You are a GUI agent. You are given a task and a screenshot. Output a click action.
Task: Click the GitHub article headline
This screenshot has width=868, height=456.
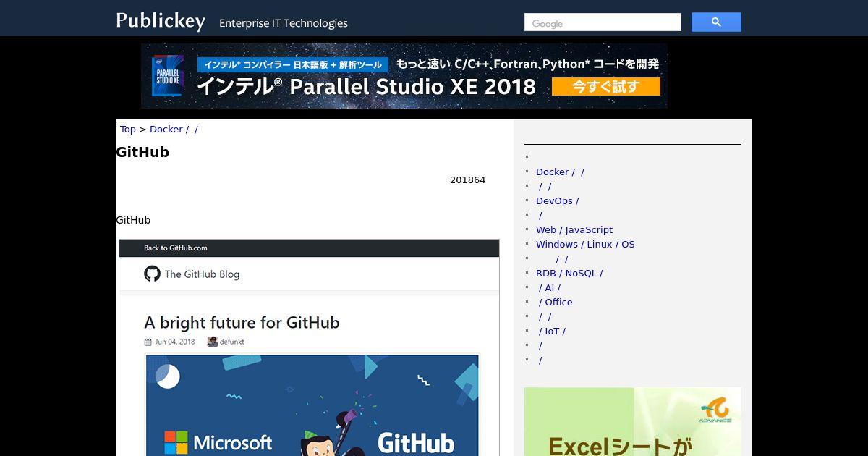pyautogui.click(x=142, y=152)
